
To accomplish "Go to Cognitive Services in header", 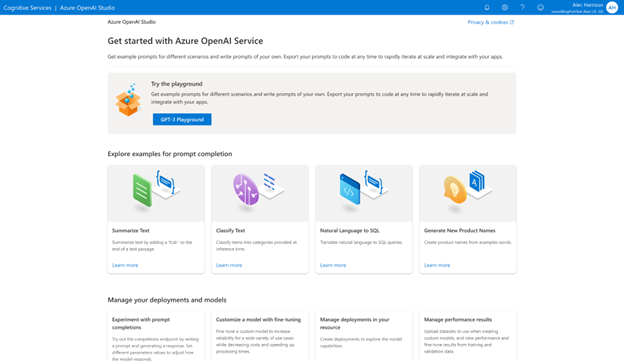I will (x=27, y=8).
